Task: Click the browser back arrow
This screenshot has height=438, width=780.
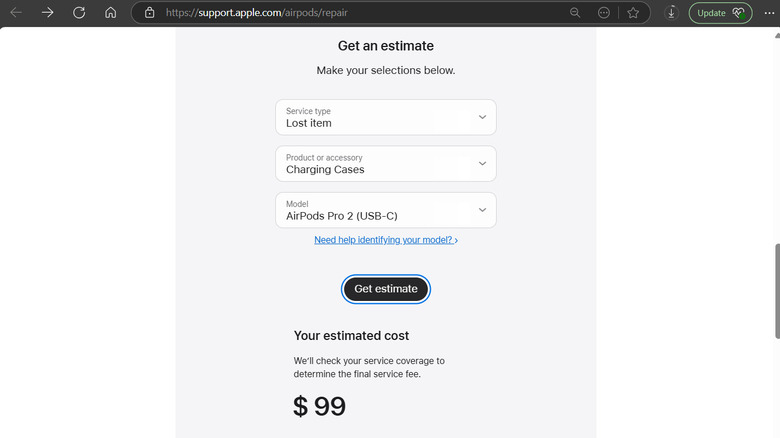Action: coord(16,13)
